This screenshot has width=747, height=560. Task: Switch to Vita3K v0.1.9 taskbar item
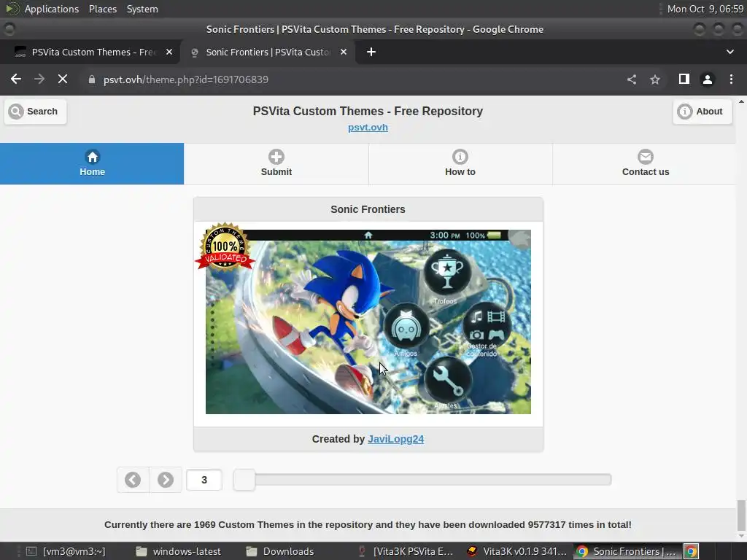tap(517, 551)
